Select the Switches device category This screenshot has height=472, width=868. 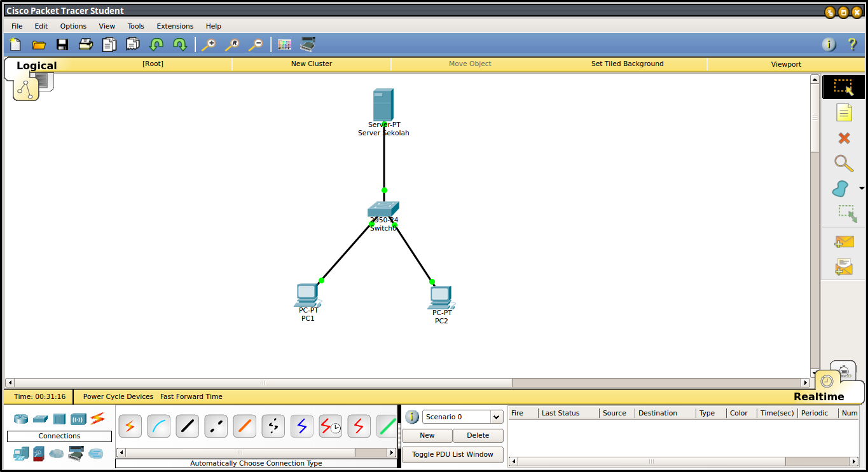(x=40, y=419)
